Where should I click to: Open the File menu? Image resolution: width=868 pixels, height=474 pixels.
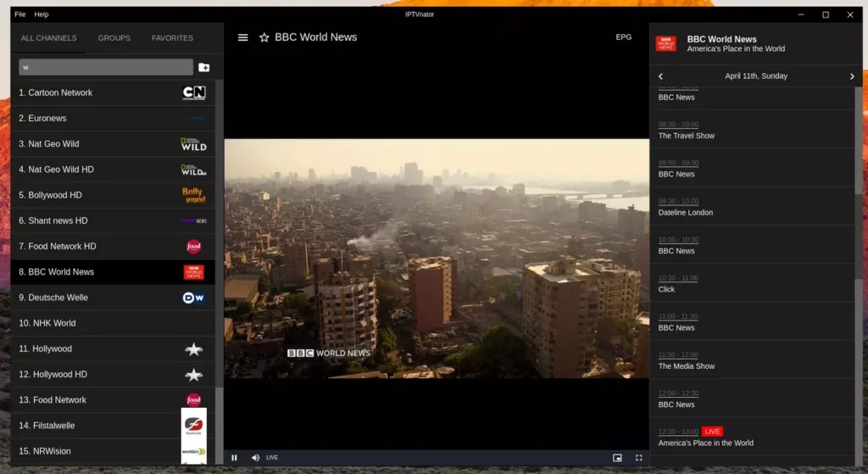(x=19, y=14)
